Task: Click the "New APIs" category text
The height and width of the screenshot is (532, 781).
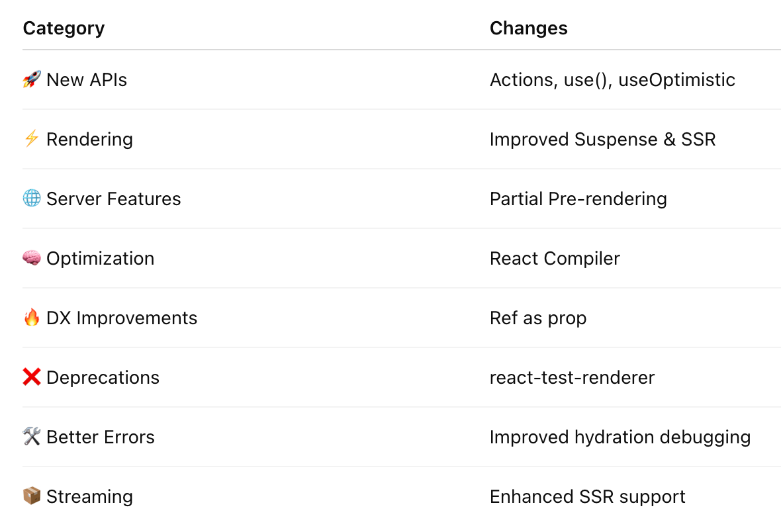Action: pyautogui.click(x=87, y=79)
